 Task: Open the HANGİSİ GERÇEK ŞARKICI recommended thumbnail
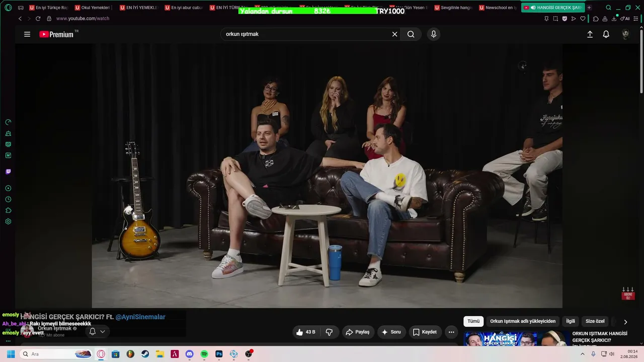coord(516,339)
